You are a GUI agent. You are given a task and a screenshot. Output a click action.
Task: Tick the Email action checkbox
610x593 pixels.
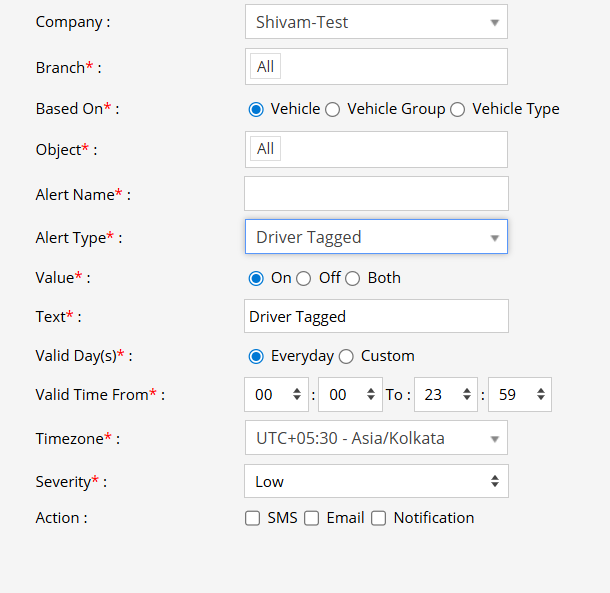312,518
